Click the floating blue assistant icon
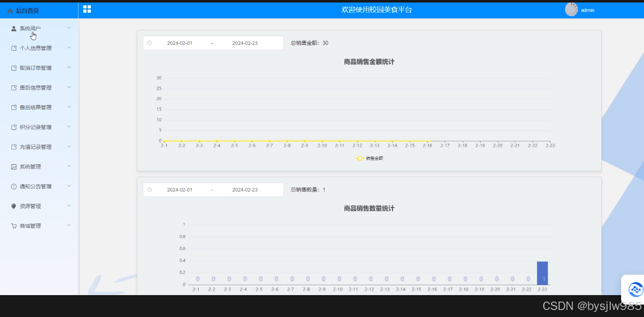The height and width of the screenshot is (317, 644). (x=636, y=289)
